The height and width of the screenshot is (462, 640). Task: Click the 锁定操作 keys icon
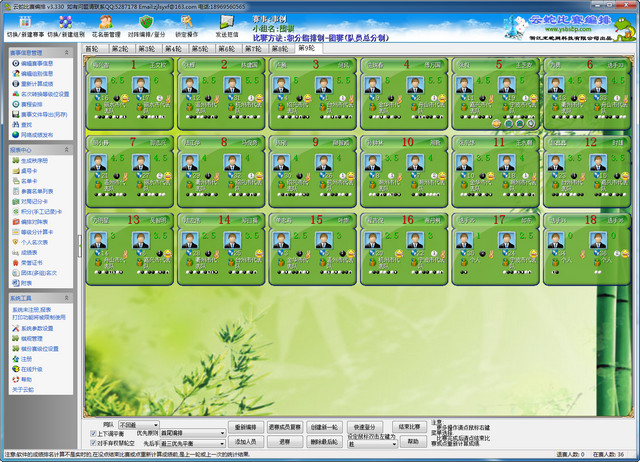pos(187,27)
